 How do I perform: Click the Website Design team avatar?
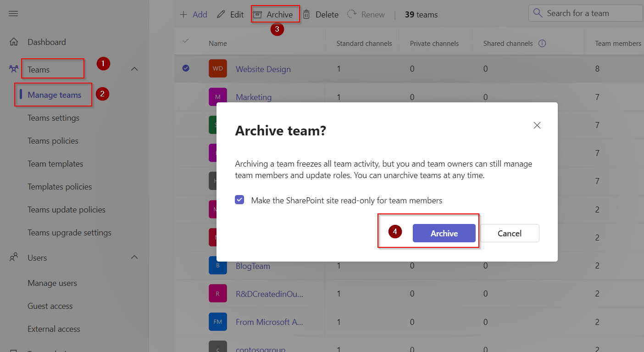coord(217,68)
